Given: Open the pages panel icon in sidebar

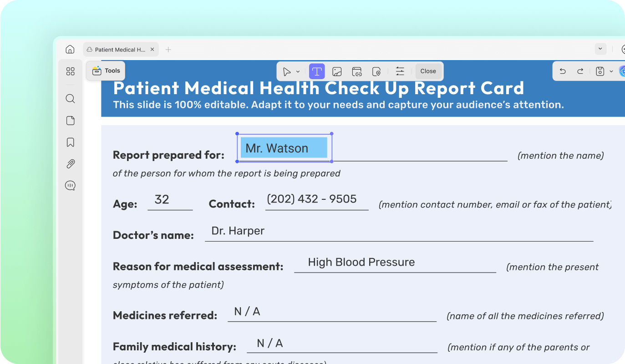Looking at the screenshot, I should coord(70,121).
